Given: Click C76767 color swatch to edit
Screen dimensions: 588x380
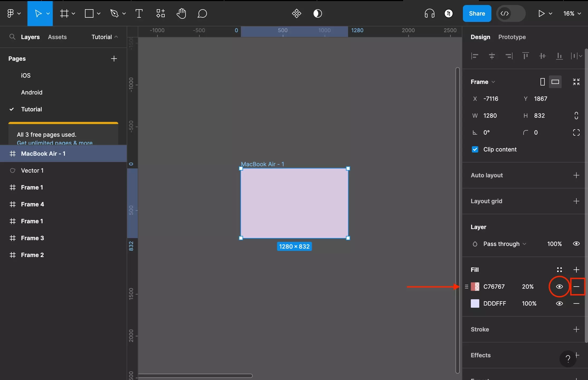Looking at the screenshot, I should tap(475, 287).
